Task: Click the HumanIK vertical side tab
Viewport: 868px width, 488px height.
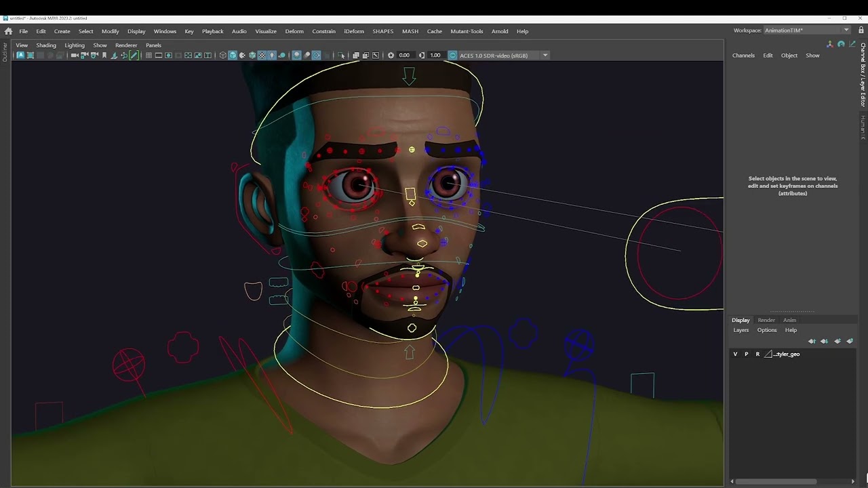Action: pyautogui.click(x=863, y=127)
